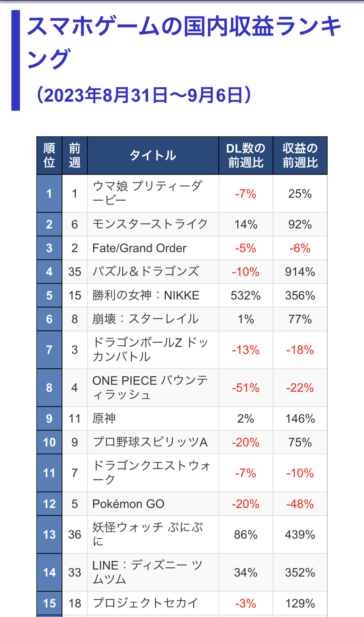
Task: Click the 順位 column header
Action: point(49,155)
